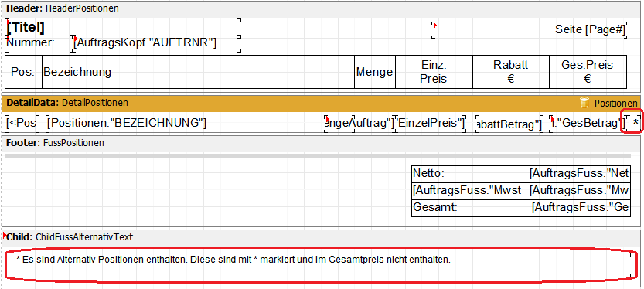Select the Rabatt € header cell
The height and width of the screenshot is (289, 644).
(511, 72)
